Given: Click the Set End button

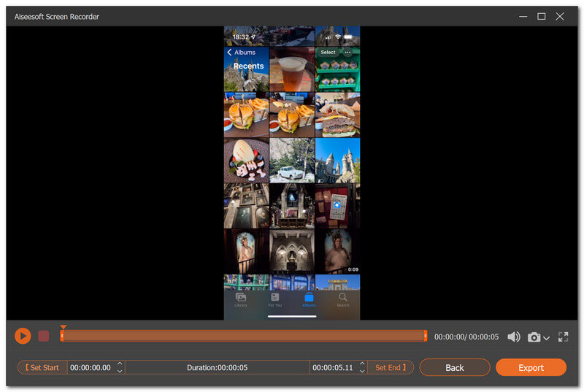Looking at the screenshot, I should click(391, 367).
